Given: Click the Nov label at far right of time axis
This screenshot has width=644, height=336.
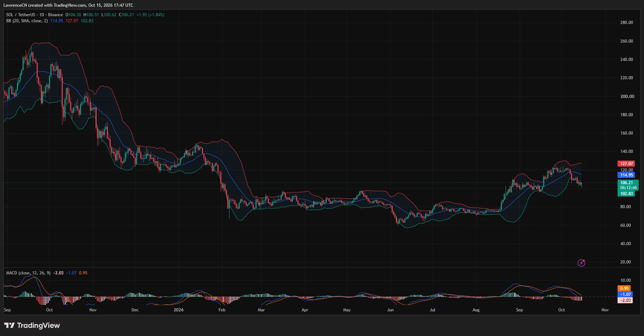Looking at the screenshot, I should click(x=605, y=310).
